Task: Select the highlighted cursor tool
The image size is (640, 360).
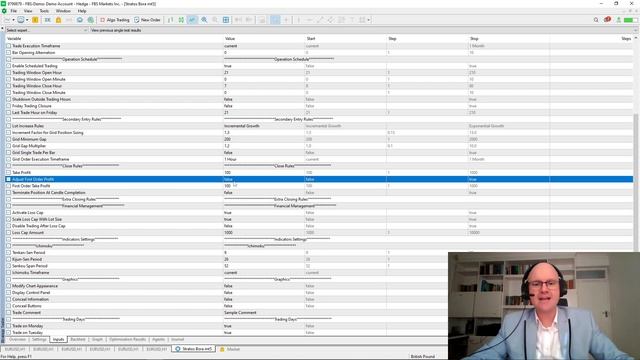Action: [x=275, y=20]
